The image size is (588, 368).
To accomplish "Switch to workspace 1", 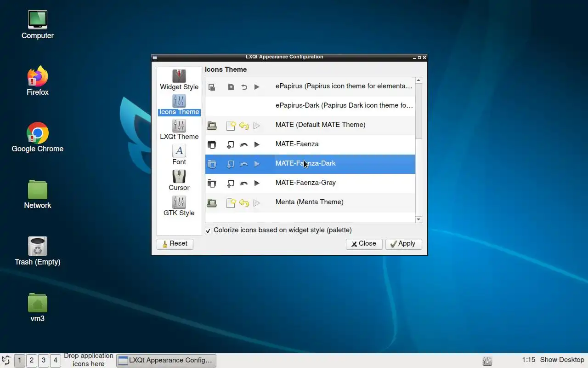I will 20,360.
